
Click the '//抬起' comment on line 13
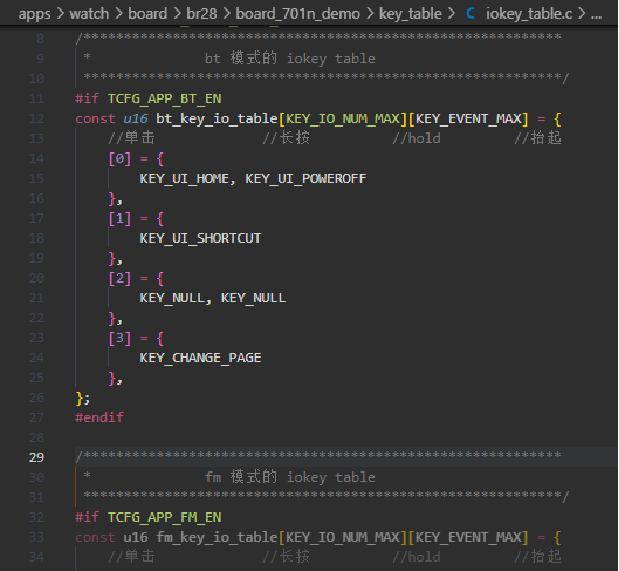click(538, 138)
